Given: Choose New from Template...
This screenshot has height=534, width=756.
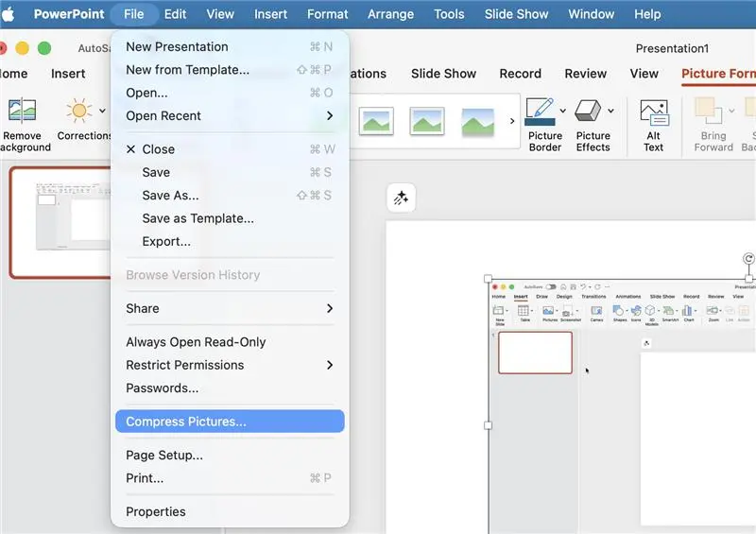Looking at the screenshot, I should (x=230, y=70).
